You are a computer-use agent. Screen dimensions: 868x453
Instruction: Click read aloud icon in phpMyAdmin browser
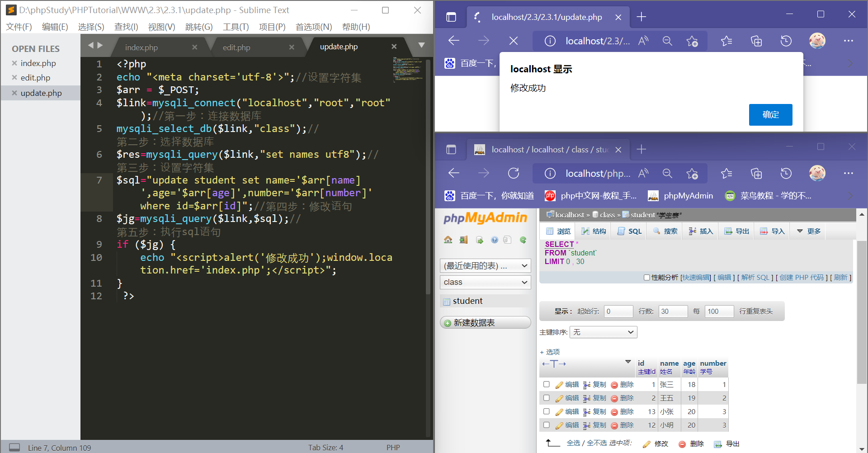[x=643, y=173]
